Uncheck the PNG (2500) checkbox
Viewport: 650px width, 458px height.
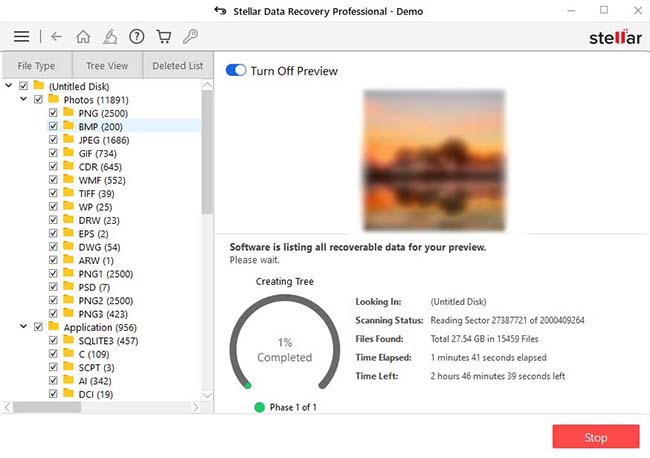[53, 113]
